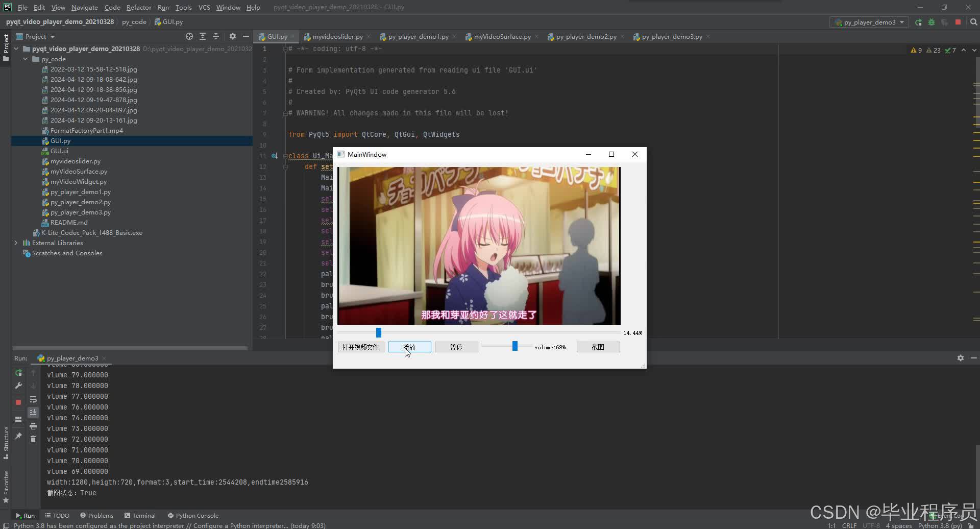Switch to myvideoslider.py editor tab
Image resolution: width=980 pixels, height=529 pixels.
point(337,37)
